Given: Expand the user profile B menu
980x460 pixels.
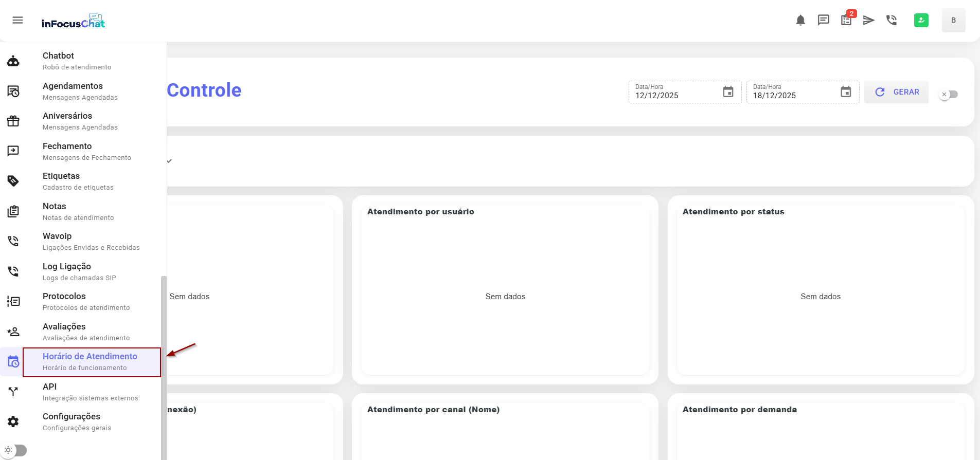Looking at the screenshot, I should (x=953, y=20).
